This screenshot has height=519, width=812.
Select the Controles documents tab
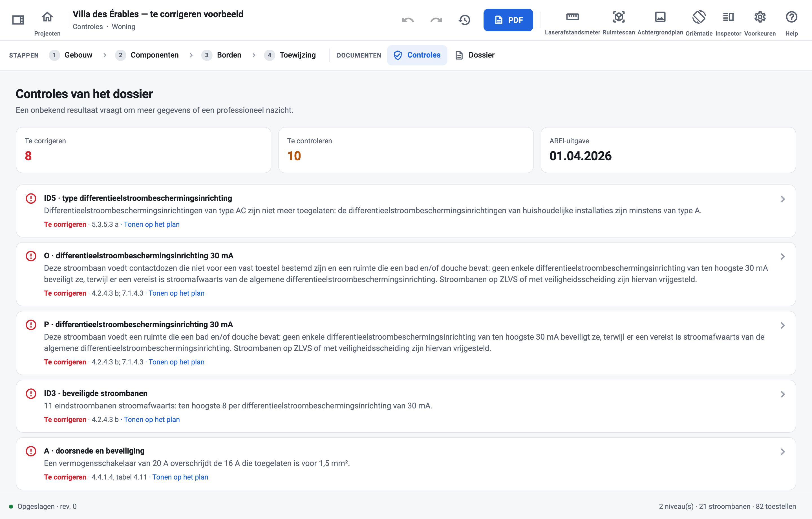(x=417, y=55)
